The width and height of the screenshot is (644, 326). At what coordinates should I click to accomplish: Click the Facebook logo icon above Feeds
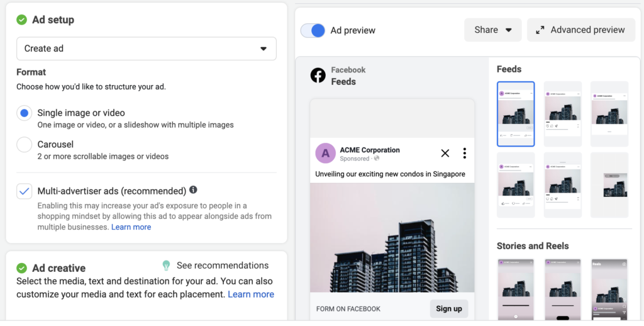(x=318, y=76)
